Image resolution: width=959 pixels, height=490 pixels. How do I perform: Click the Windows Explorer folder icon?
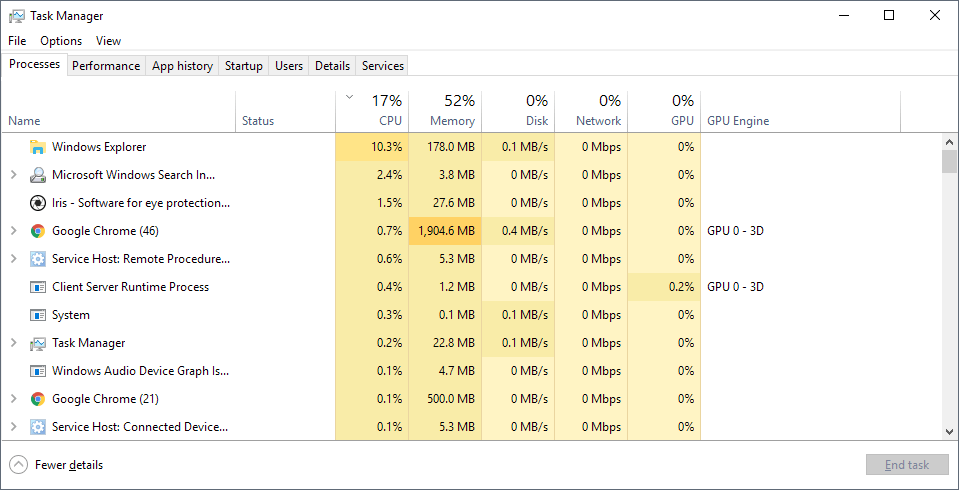38,147
